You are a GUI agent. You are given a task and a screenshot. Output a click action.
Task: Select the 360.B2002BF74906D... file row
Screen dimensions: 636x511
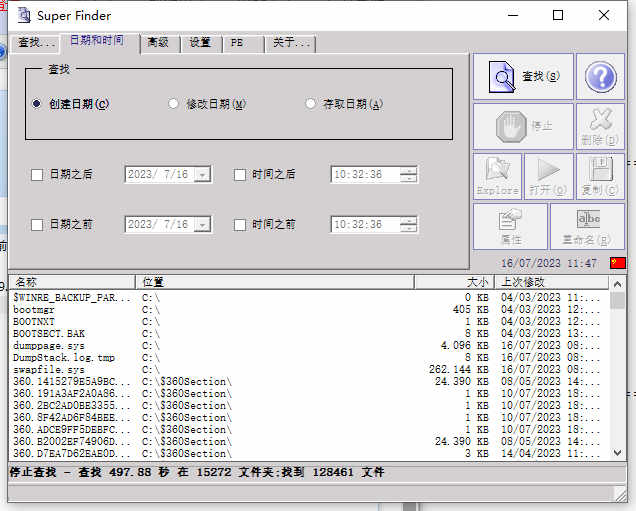309,442
